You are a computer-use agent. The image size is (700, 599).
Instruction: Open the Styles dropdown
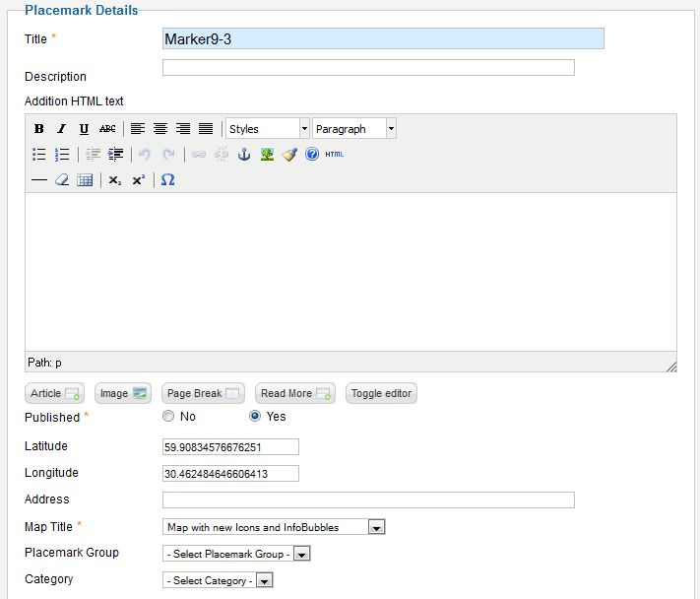point(267,129)
